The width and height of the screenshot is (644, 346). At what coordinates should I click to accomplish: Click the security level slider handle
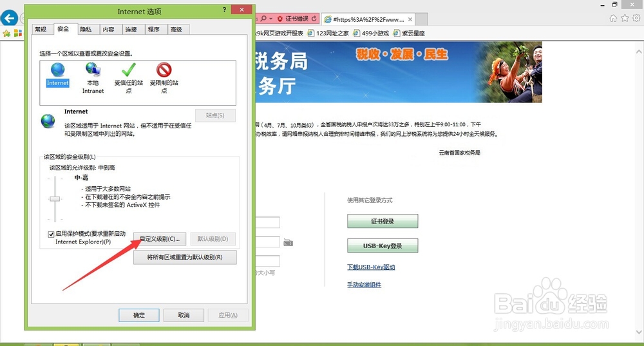point(55,199)
